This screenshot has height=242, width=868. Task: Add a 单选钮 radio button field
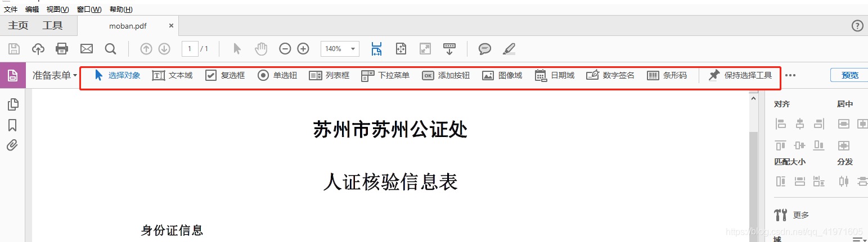277,75
